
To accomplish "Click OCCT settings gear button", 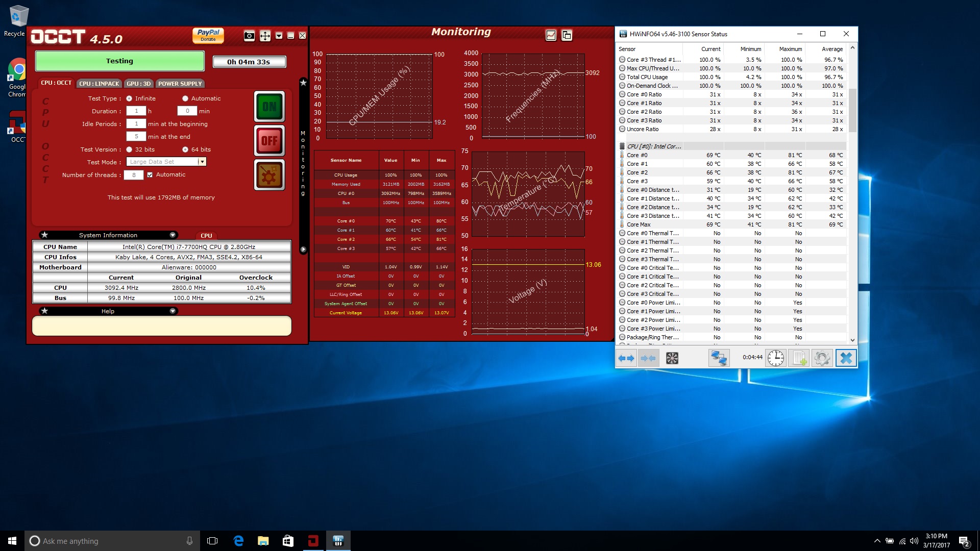I will click(x=269, y=175).
